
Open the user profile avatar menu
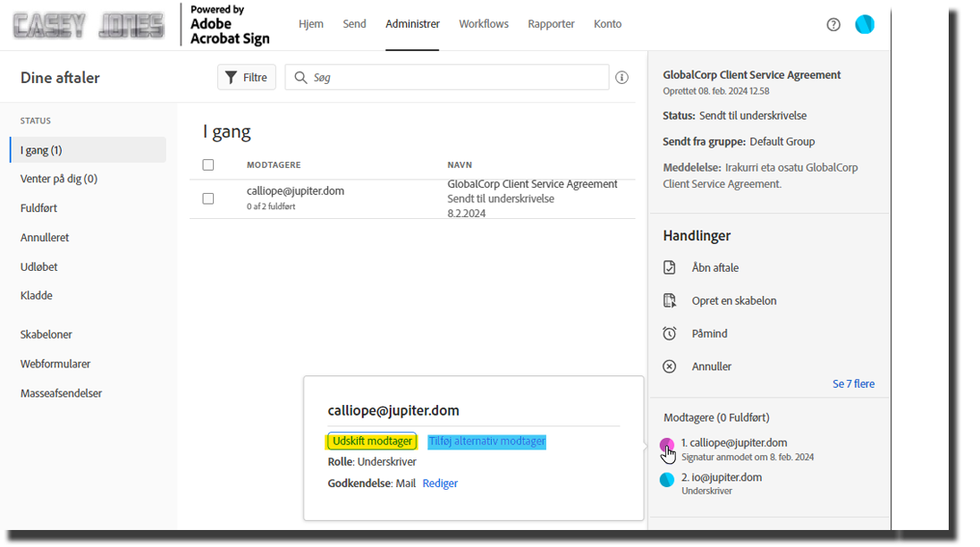[x=865, y=25]
